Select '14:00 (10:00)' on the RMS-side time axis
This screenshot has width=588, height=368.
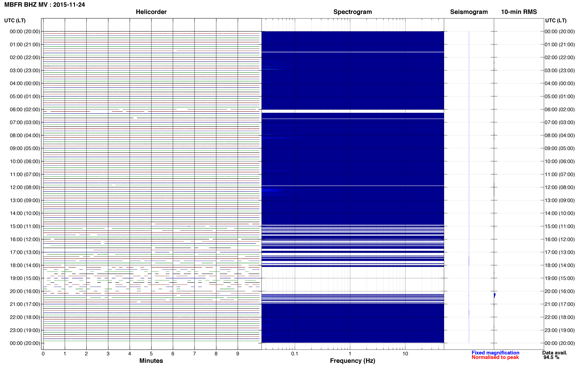[x=560, y=213]
